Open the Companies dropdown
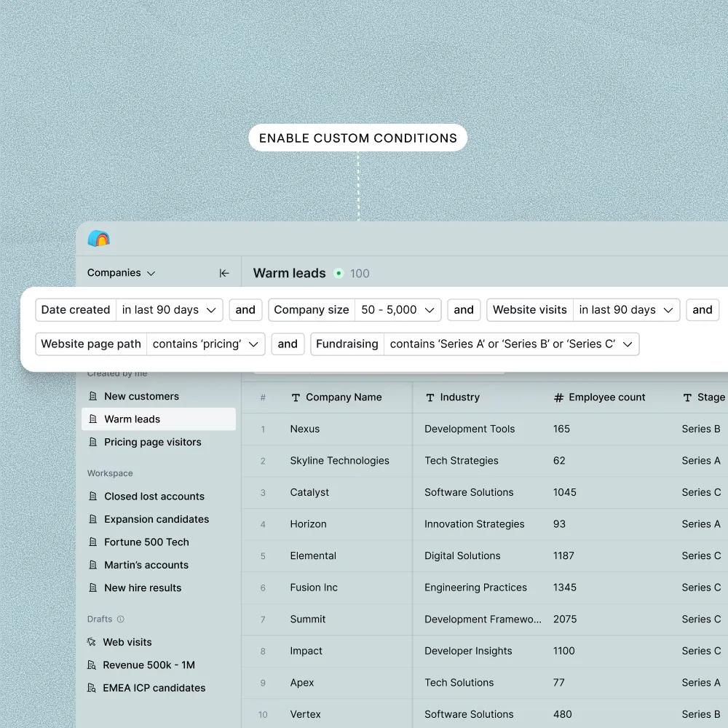Image resolution: width=728 pixels, height=728 pixels. 121,272
